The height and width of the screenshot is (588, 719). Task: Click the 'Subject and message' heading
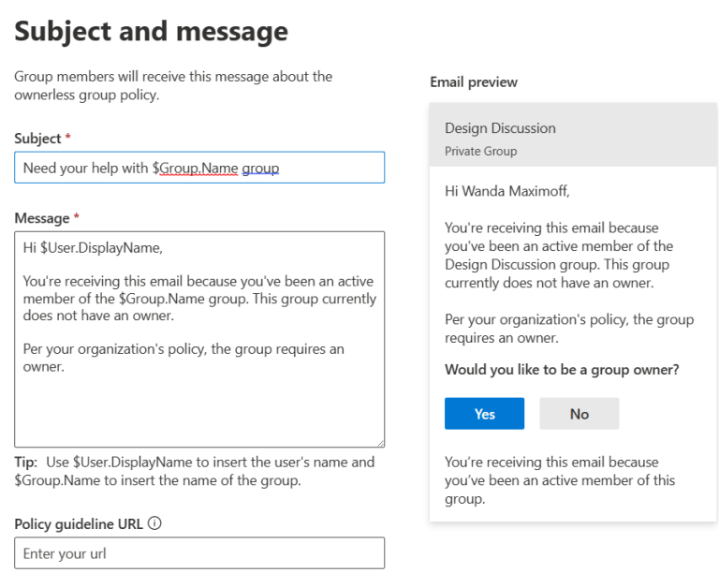[x=152, y=31]
